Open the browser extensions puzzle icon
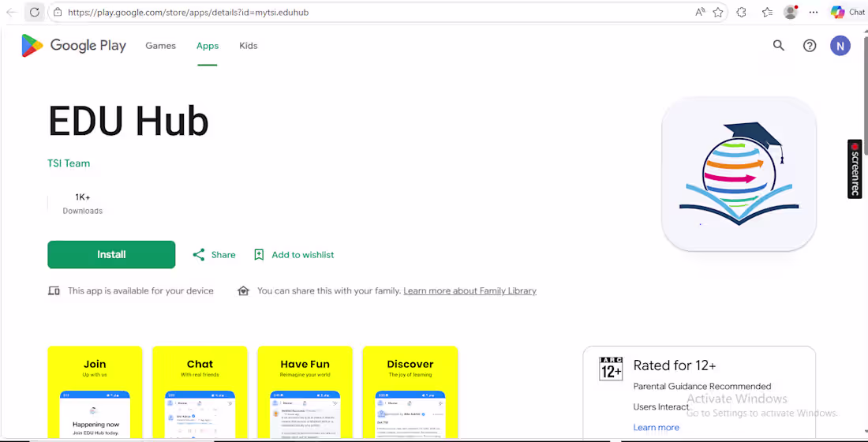The height and width of the screenshot is (442, 868). pyautogui.click(x=741, y=12)
